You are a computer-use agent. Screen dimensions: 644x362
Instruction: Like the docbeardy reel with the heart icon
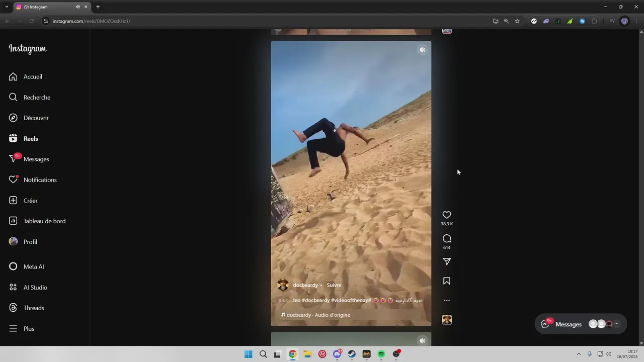pos(447,215)
